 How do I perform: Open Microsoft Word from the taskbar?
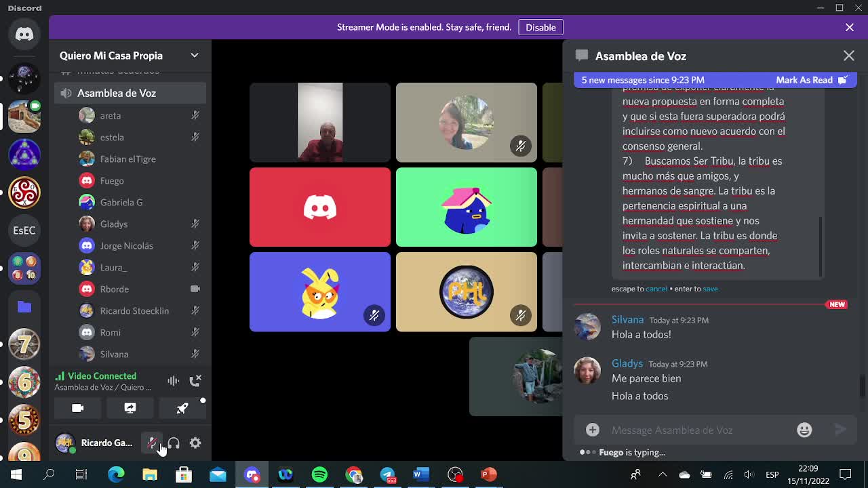click(x=421, y=474)
